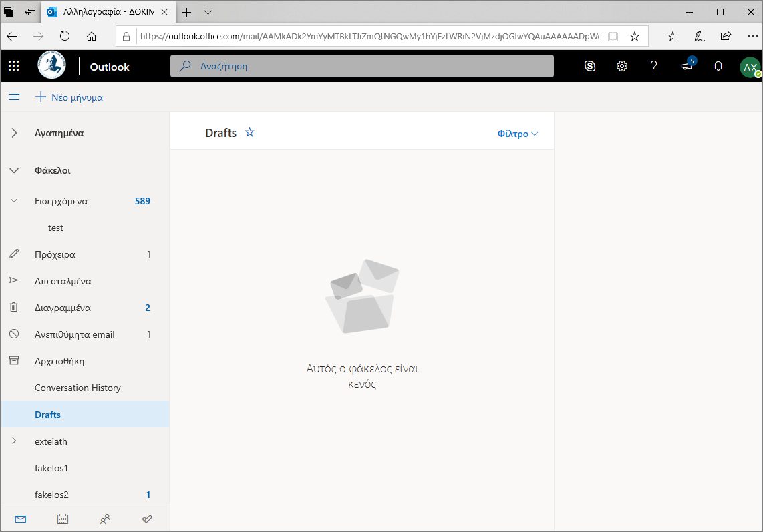Click the browser address bar URL
Image resolution: width=763 pixels, height=532 pixels.
point(370,37)
